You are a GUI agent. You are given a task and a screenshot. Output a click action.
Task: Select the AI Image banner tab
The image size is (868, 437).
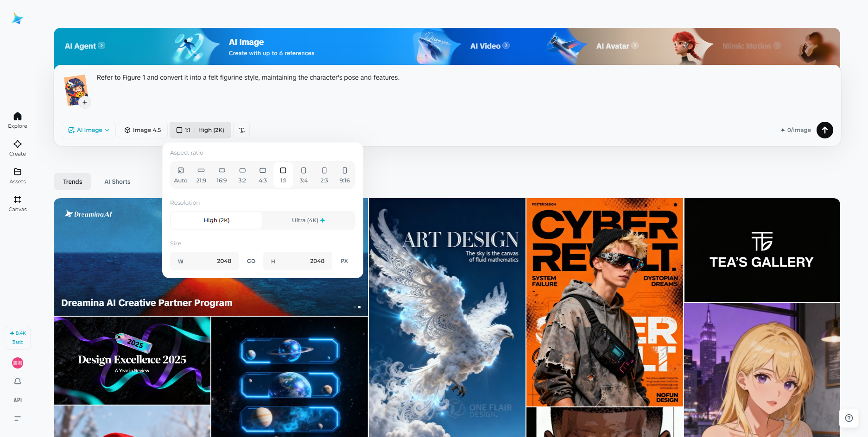[272, 47]
